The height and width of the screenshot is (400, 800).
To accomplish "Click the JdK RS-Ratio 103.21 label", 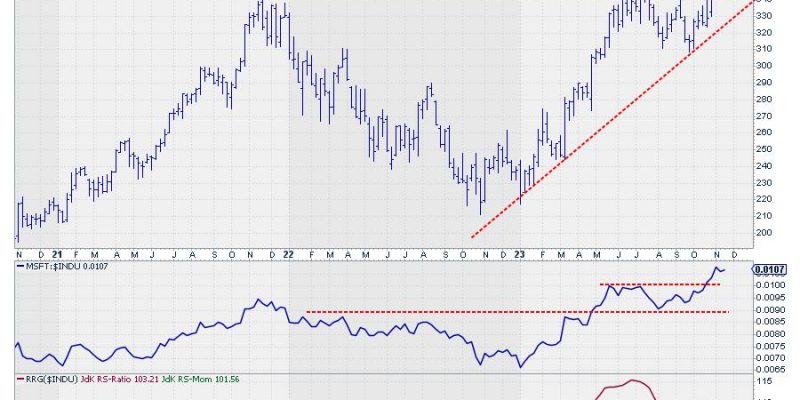I will point(119,379).
